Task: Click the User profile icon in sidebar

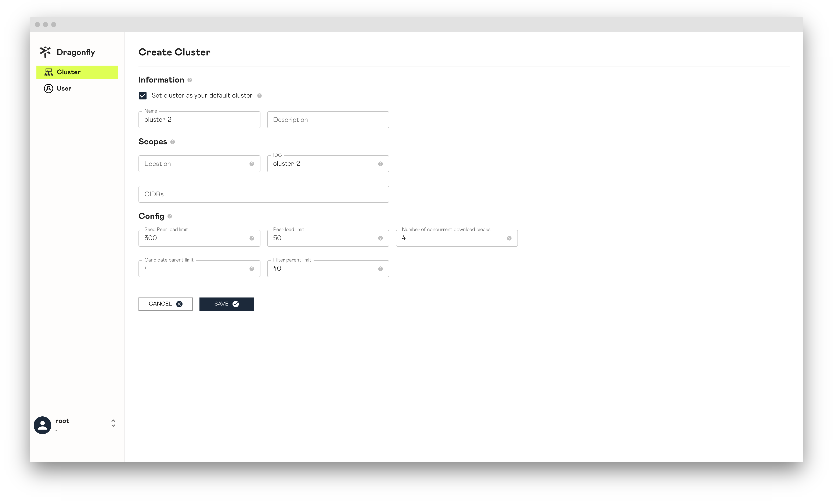Action: coord(49,88)
